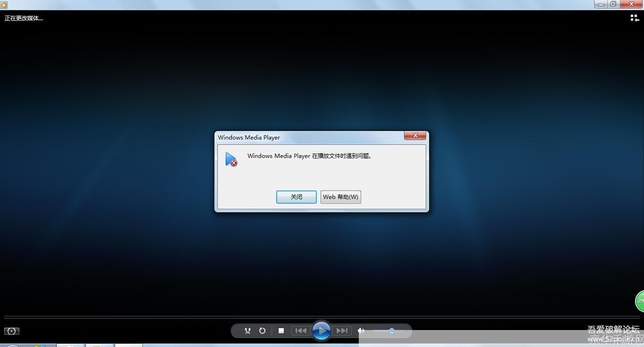Click the Windows Media Player title-bar icon
Screen dimensions: 644x347
point(4,5)
